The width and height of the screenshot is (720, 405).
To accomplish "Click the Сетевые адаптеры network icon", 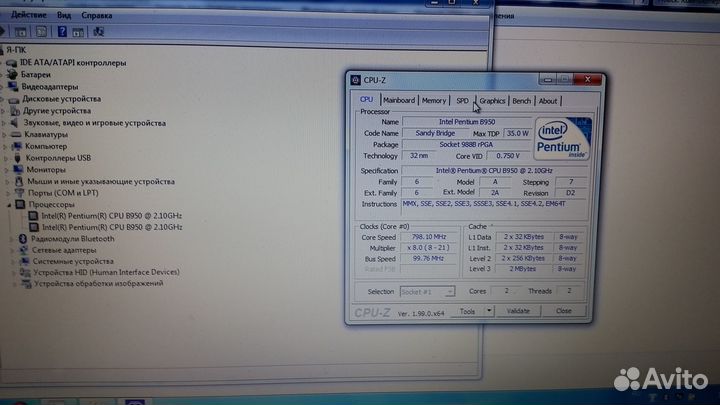I will [23, 250].
